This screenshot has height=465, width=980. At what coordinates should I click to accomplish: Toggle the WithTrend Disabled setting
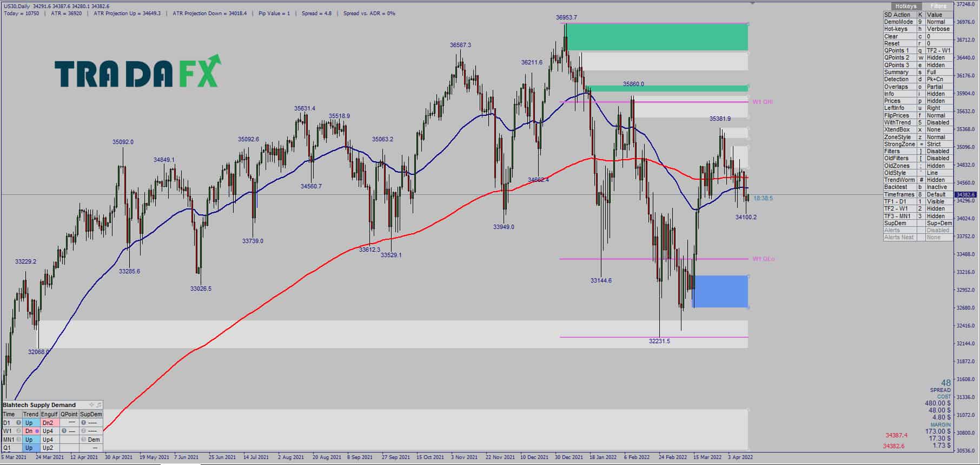[918, 122]
